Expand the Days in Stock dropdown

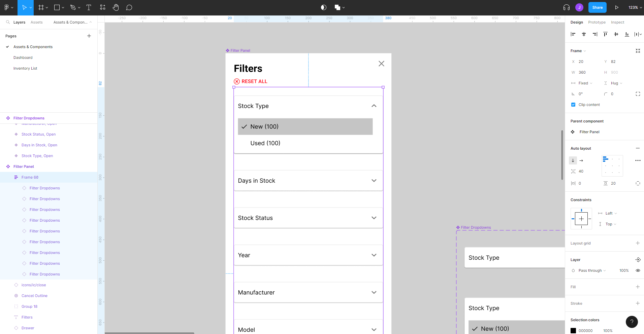point(374,181)
